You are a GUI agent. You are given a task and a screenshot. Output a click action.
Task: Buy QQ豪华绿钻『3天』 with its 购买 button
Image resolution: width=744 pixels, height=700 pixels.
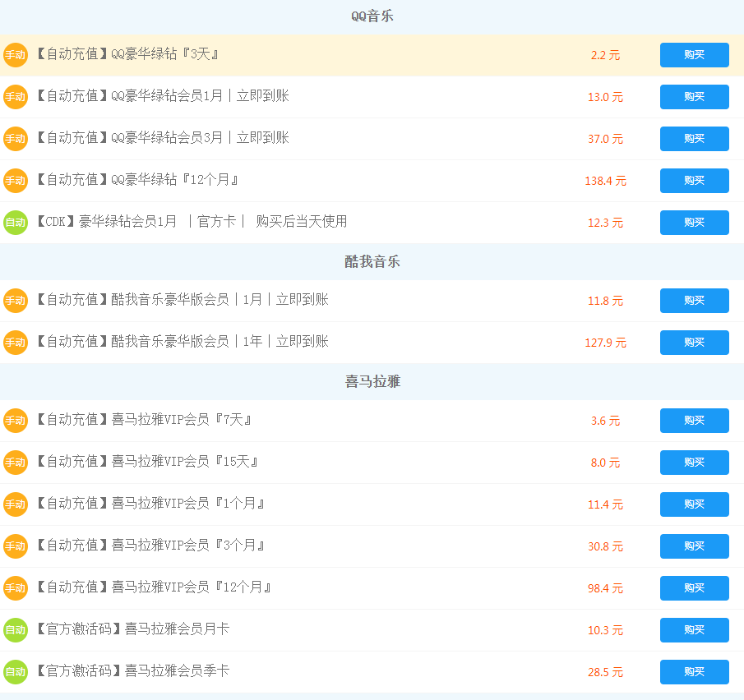point(694,55)
